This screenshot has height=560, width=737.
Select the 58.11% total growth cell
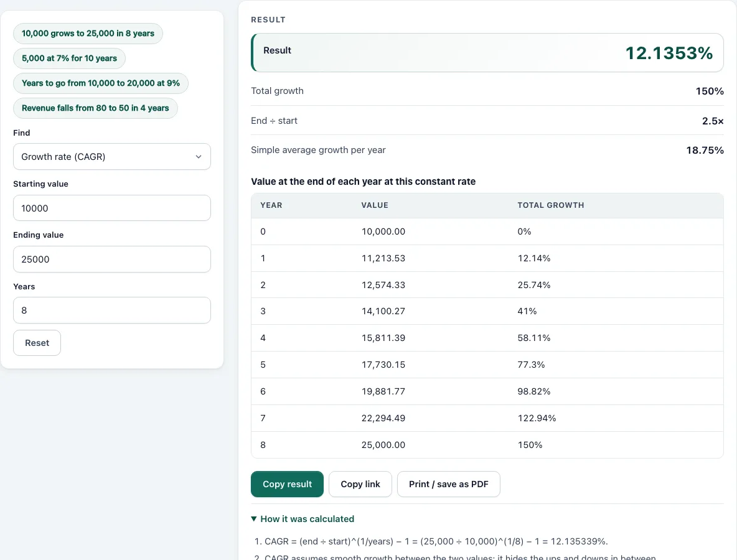[x=534, y=338]
